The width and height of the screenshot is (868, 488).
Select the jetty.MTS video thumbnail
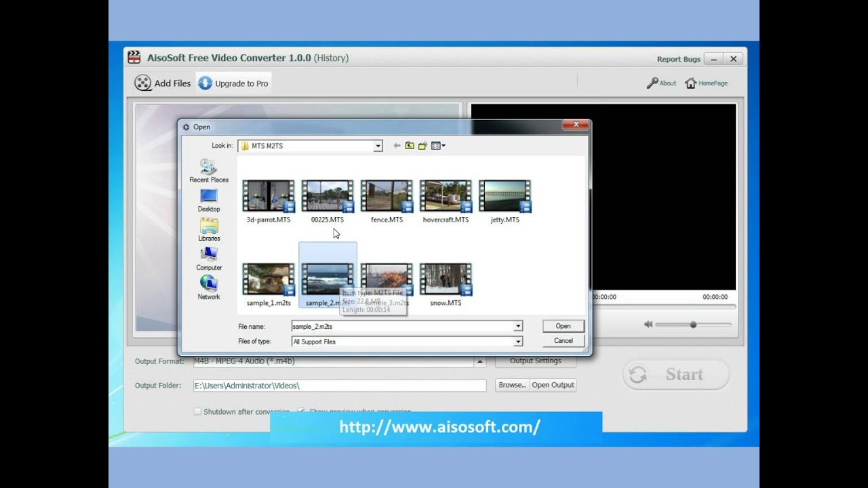click(x=505, y=197)
